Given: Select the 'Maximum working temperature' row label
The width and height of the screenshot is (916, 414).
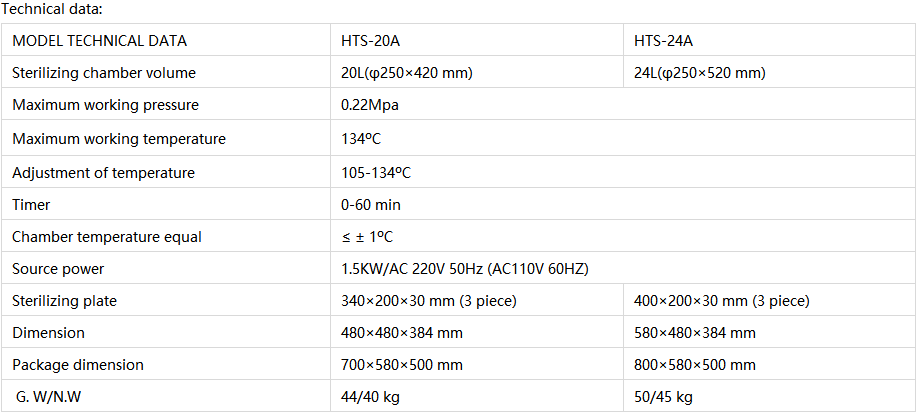Looking at the screenshot, I should click(119, 139).
